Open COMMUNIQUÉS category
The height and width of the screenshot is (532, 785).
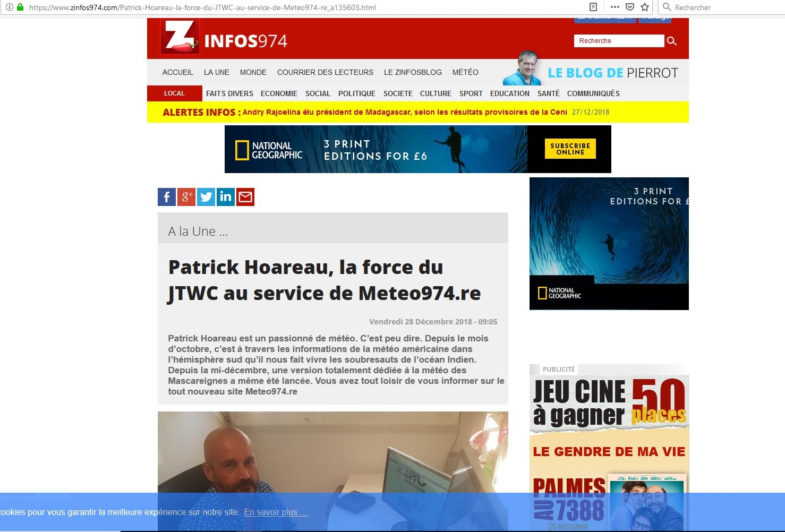point(593,93)
